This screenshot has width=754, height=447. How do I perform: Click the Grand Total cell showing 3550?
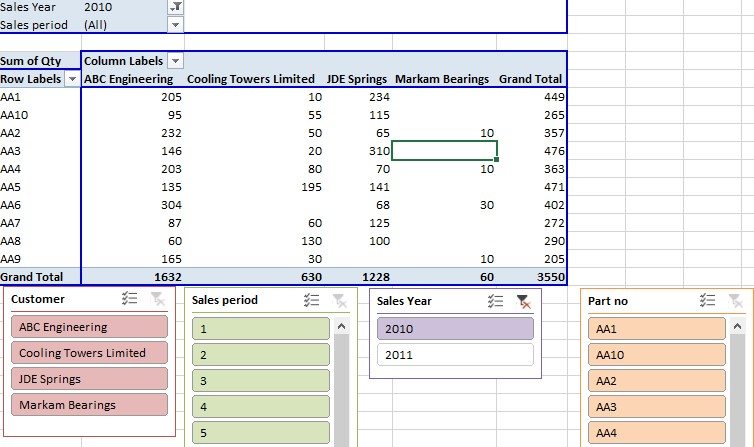pyautogui.click(x=546, y=276)
